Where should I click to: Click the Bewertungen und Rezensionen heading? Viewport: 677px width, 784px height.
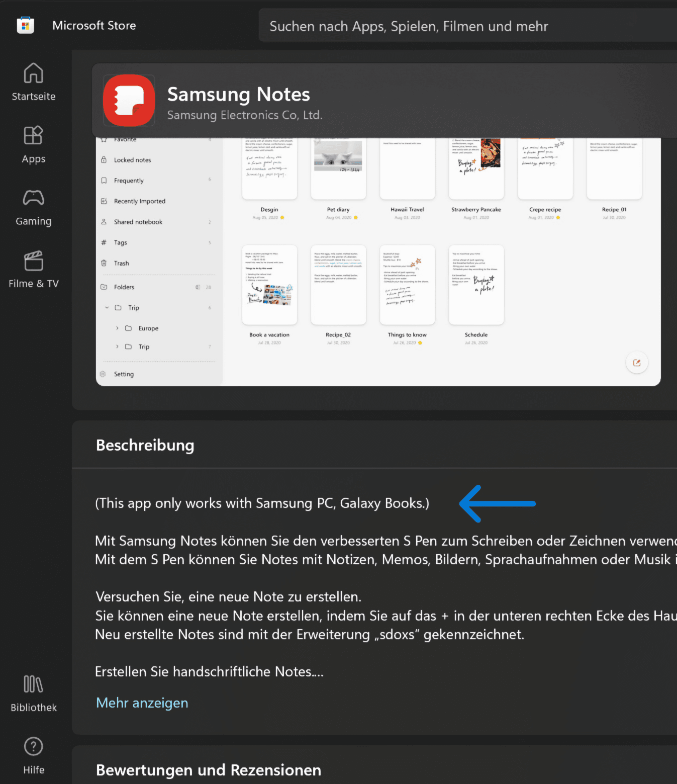point(209,770)
